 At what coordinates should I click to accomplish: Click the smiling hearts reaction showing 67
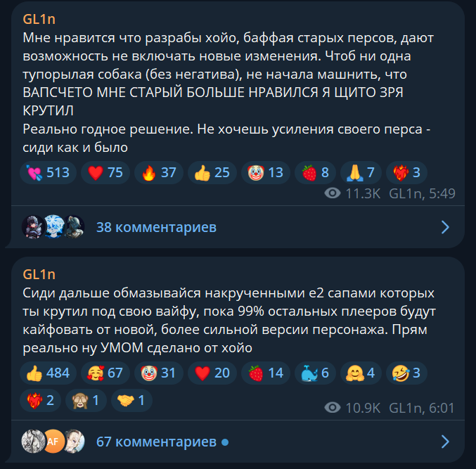105,373
